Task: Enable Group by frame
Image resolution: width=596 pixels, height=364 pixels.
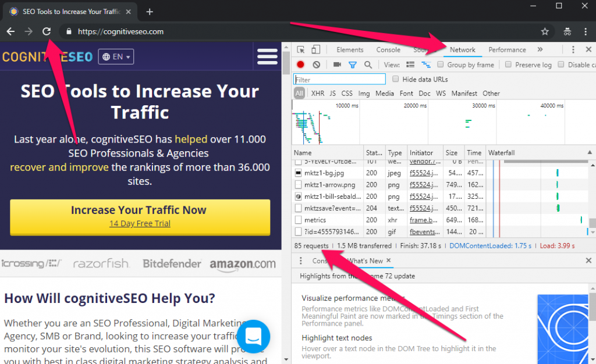Action: (x=440, y=65)
